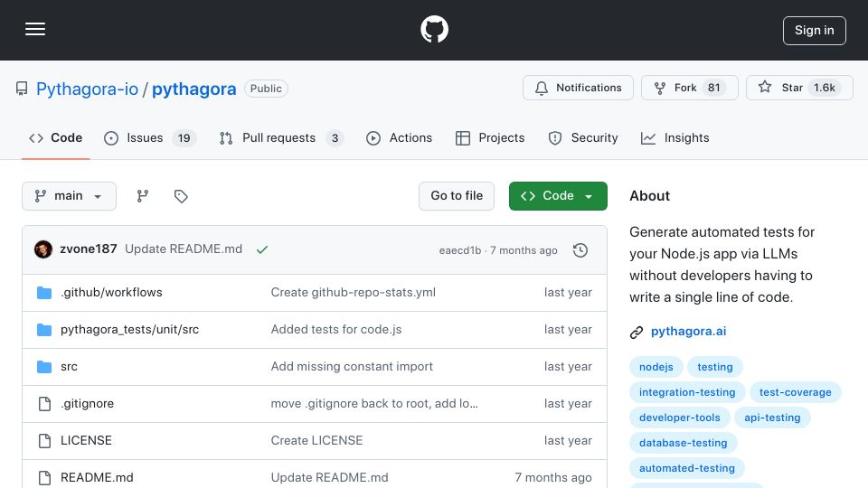Screen dimensions: 868x488
Task: Select the integration-testing topic tag
Action: (687, 392)
